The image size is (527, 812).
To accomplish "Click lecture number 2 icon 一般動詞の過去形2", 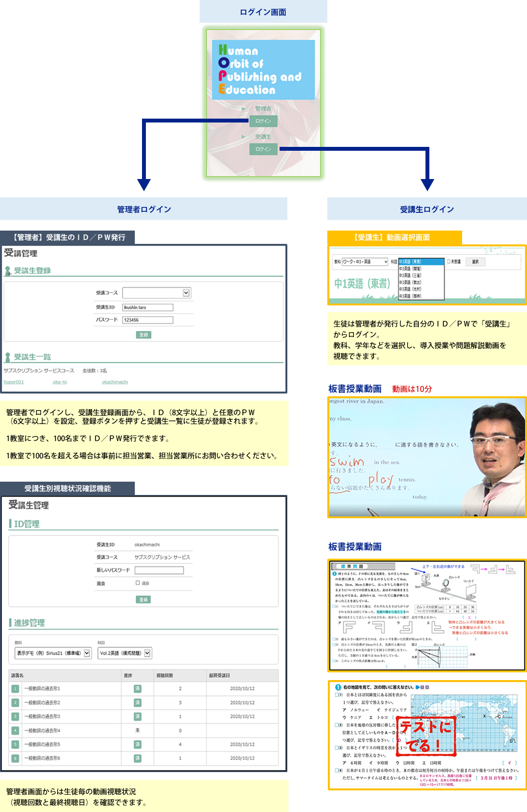I will tap(16, 703).
